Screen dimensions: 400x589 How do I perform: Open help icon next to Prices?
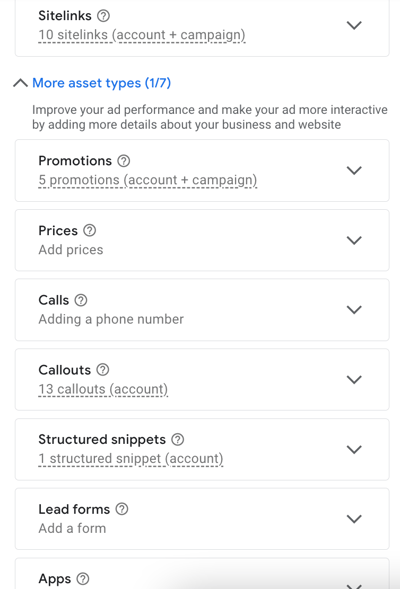[x=89, y=230]
